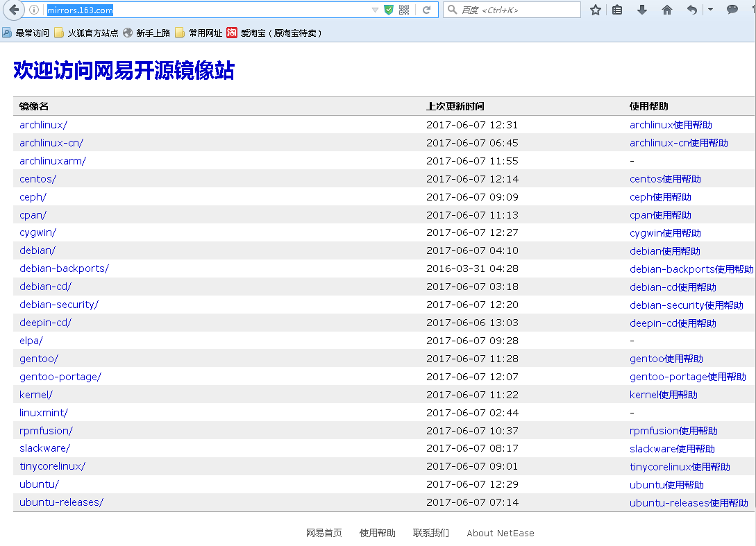Expand the small dropdown arrow beside undo
This screenshot has height=546, width=756.
(x=710, y=10)
